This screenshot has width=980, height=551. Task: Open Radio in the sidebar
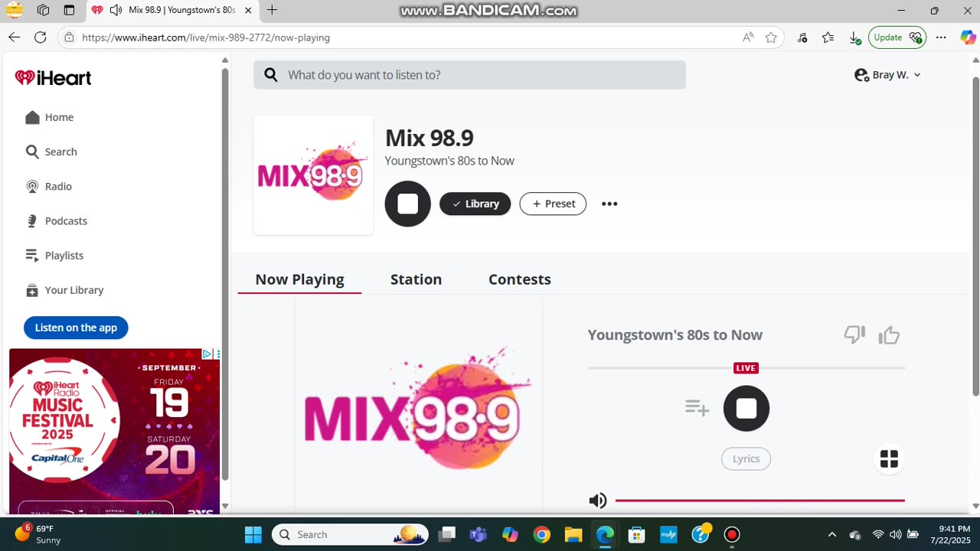48,186
